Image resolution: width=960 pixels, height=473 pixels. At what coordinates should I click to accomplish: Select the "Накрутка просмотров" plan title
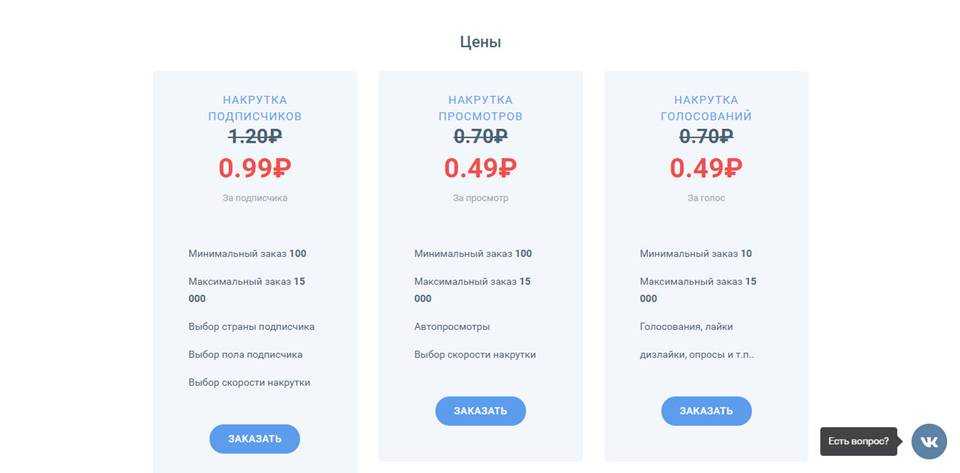click(x=480, y=108)
